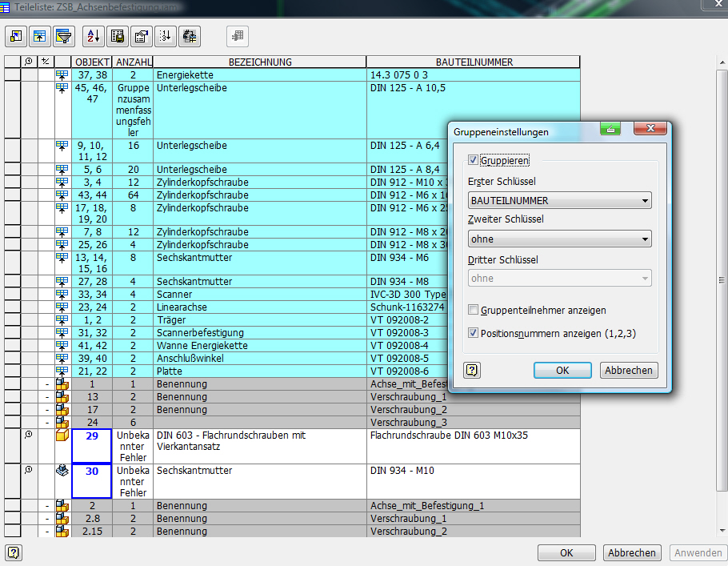This screenshot has height=566, width=728.
Task: Click the Wanne Energiekette cell
Action: 259,346
